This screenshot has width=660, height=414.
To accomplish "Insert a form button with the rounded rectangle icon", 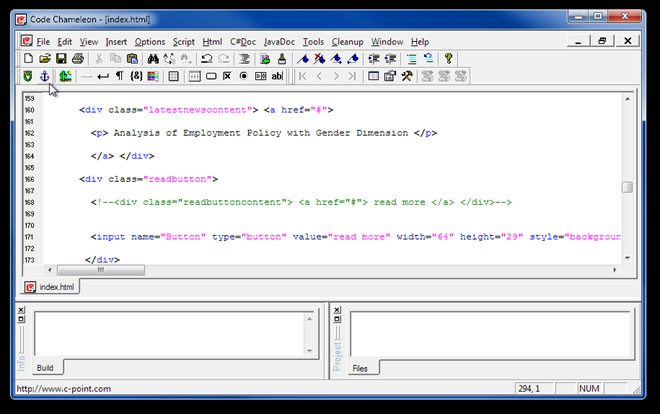I will click(x=211, y=76).
